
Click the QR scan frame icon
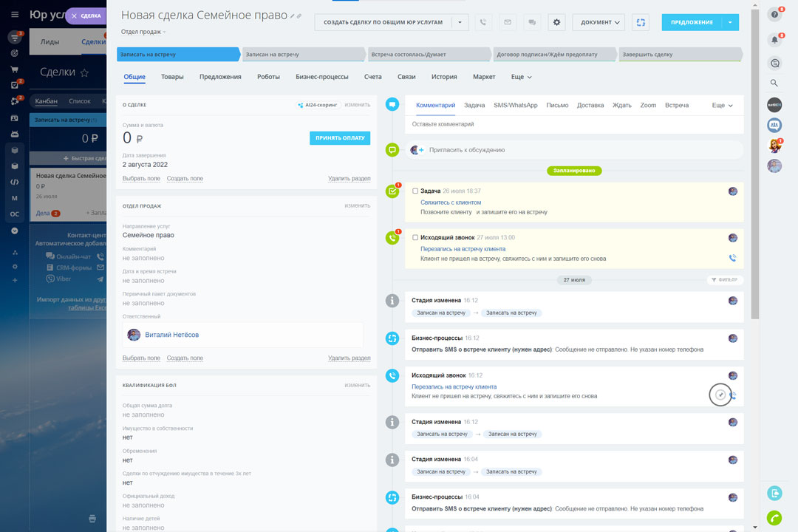[x=640, y=22]
